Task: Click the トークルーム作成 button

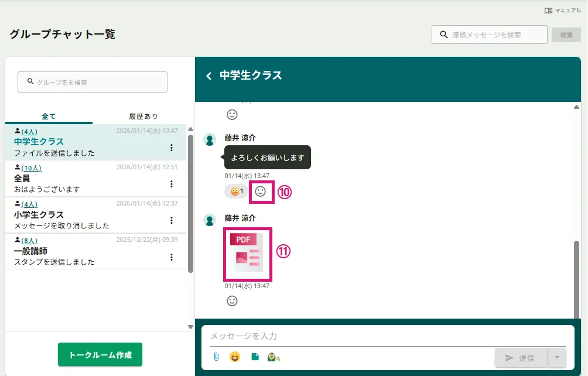Action: (100, 355)
